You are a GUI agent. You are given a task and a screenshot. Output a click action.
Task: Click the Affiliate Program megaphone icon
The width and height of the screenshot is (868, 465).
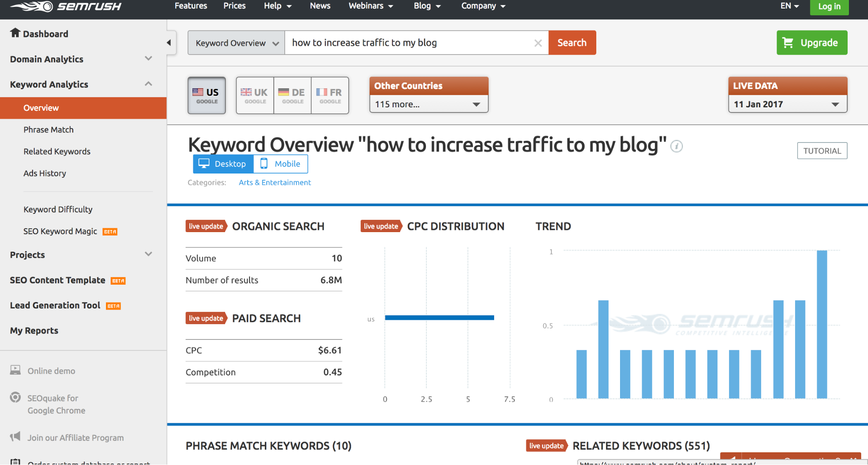coord(15,436)
